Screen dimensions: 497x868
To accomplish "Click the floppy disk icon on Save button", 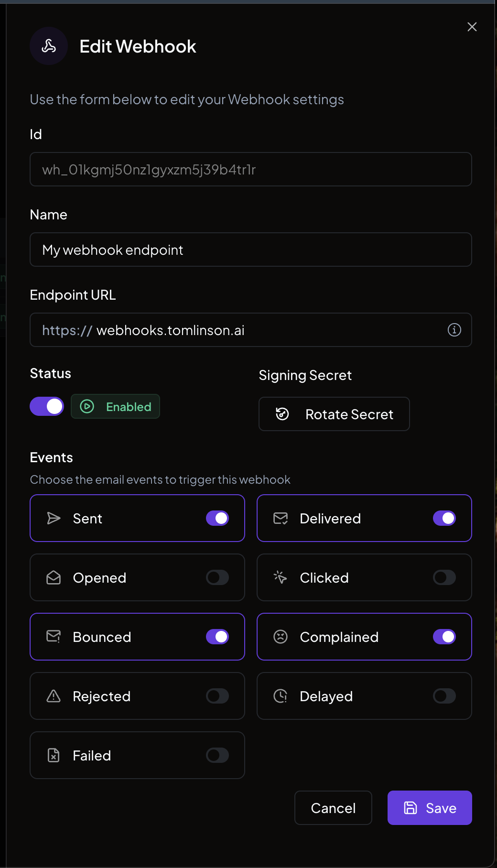I will [411, 808].
